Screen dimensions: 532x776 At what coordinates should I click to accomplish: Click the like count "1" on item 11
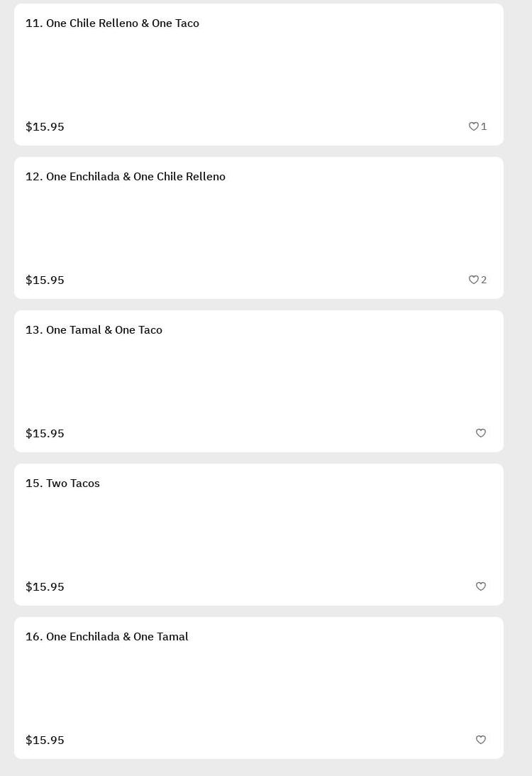tap(484, 126)
